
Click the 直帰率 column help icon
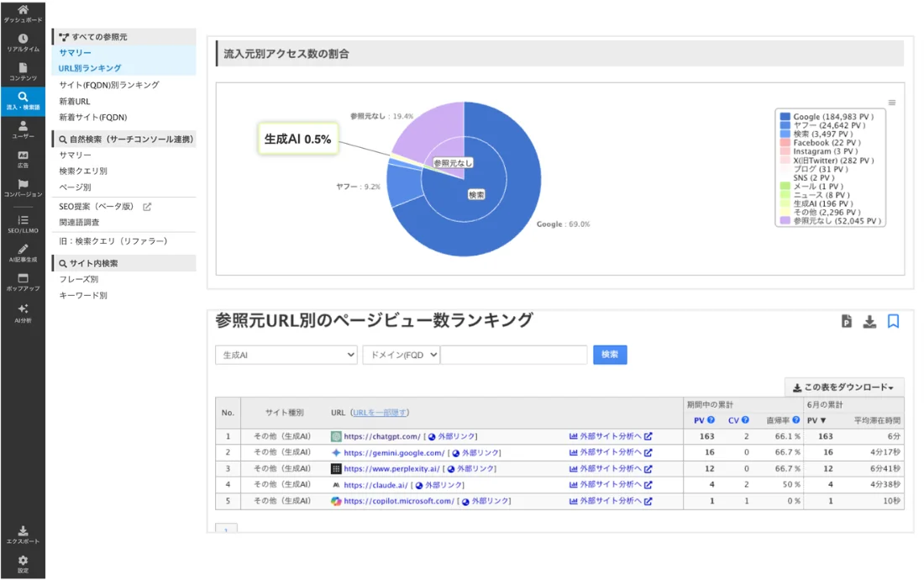(795, 419)
